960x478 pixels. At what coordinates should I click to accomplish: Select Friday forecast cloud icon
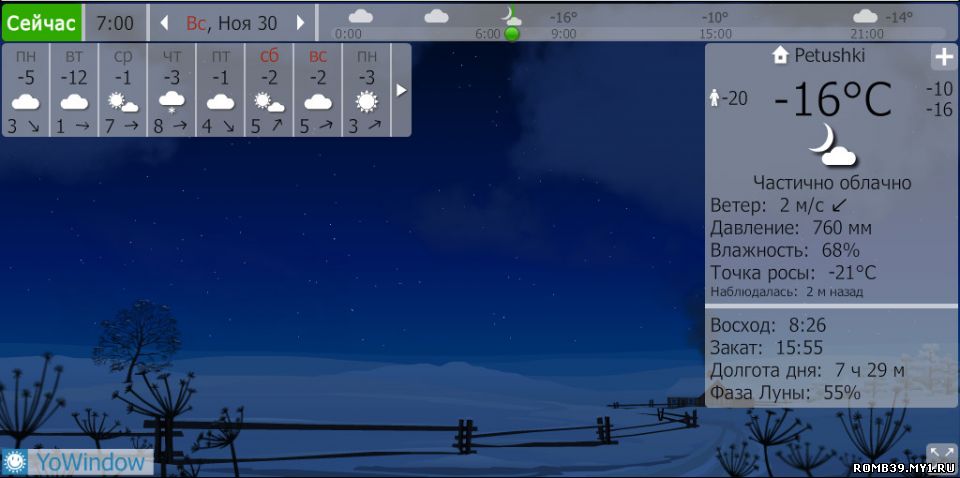pyautogui.click(x=220, y=101)
